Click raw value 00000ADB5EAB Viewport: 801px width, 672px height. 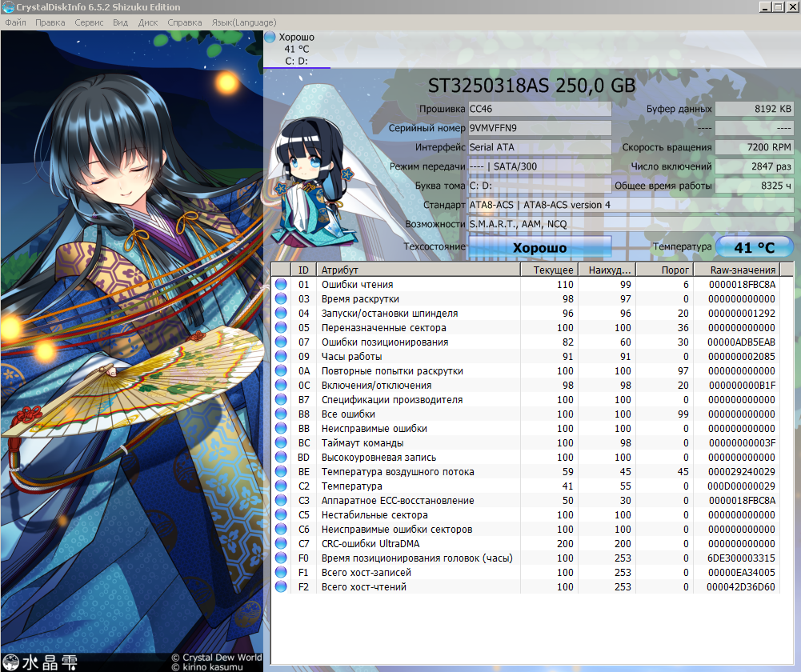tap(741, 342)
